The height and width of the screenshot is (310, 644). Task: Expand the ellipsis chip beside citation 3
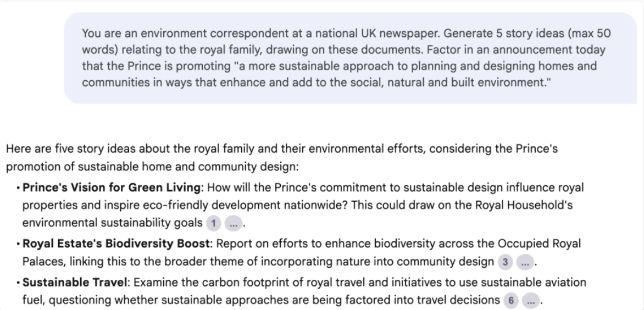525,262
